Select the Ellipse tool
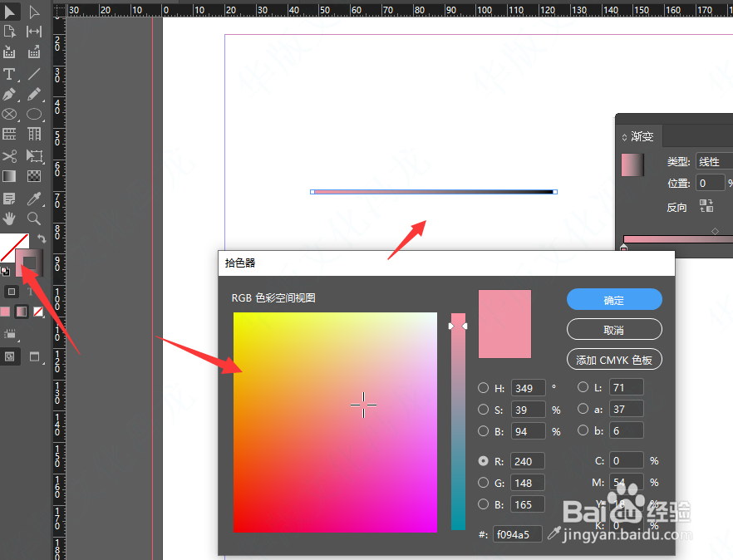Screen dimensions: 733x560 click(33, 114)
